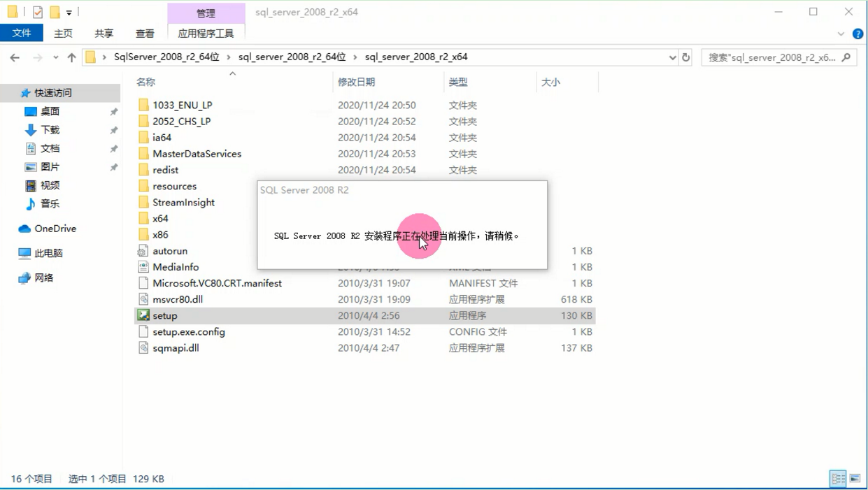The width and height of the screenshot is (868, 490).
Task: Go up one folder level arrow
Action: [x=71, y=57]
